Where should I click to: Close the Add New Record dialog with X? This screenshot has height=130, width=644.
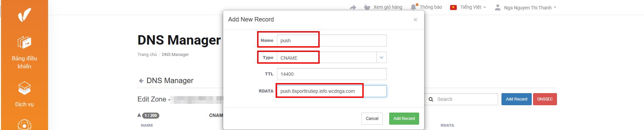[x=415, y=20]
